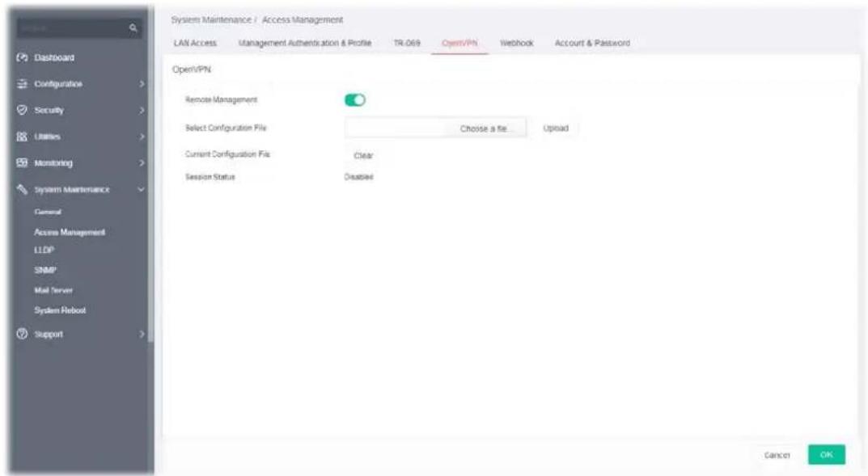Click the Security shield icon
Screen dimensions: 868x476
click(x=22, y=110)
